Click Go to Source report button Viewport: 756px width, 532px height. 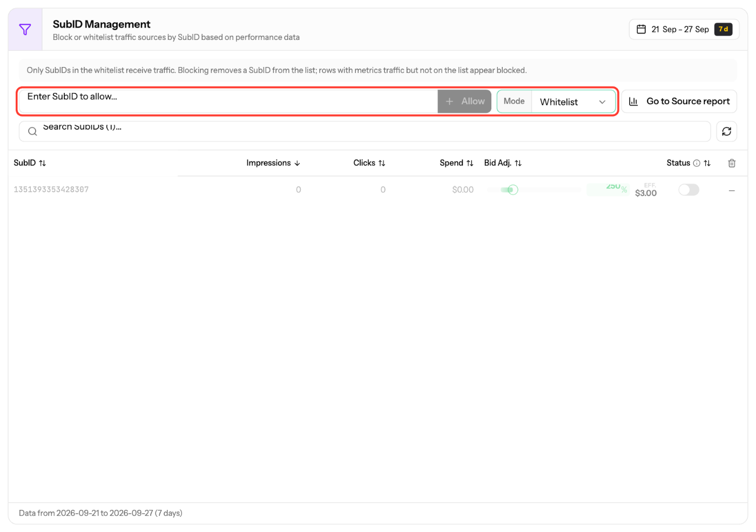[x=679, y=101]
